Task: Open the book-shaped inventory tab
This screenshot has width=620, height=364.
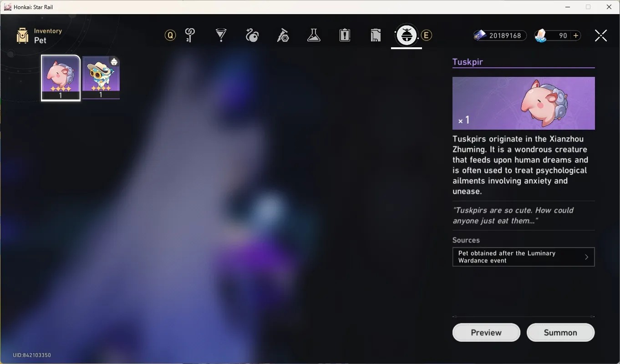Action: pos(376,35)
